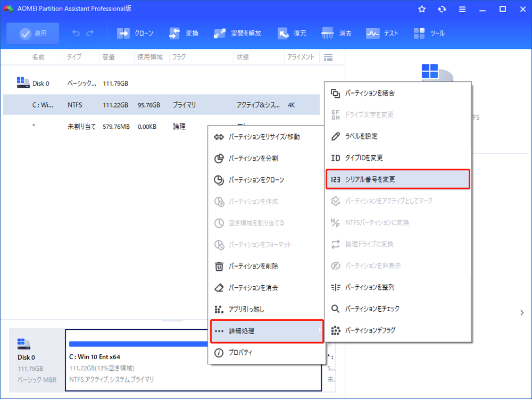Viewport: 532px width, 399px height.
Task: Choose パーティションを結合 in submenu
Action: click(397, 93)
